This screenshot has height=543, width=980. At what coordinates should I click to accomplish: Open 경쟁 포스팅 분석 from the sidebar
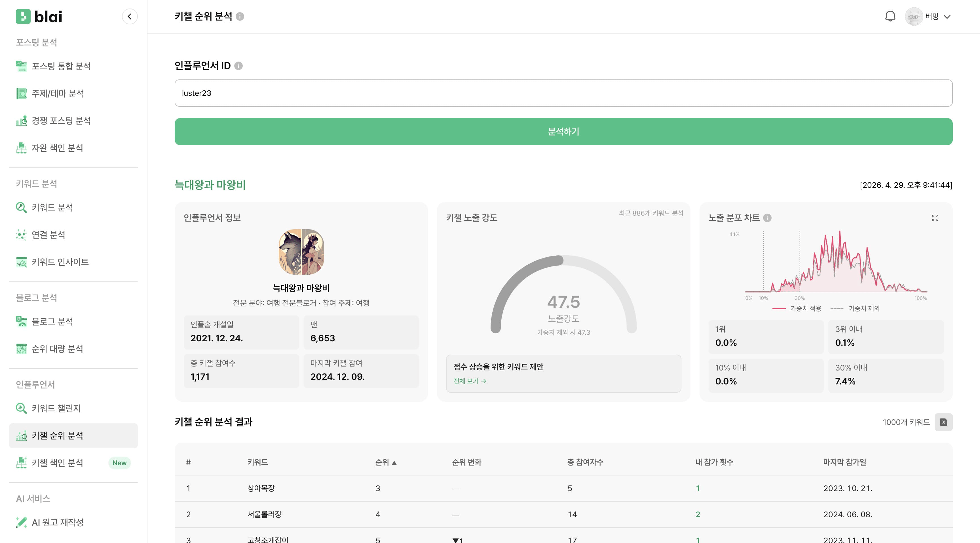click(73, 121)
